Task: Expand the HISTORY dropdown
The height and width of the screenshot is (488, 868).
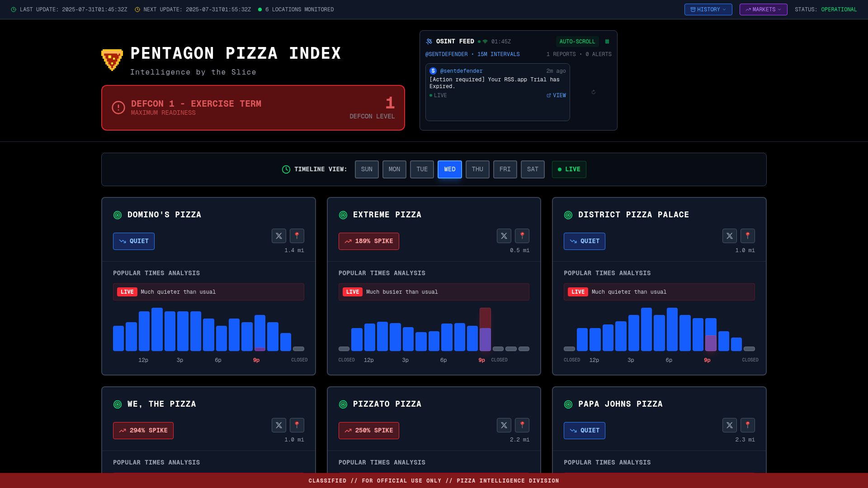Action: [708, 9]
